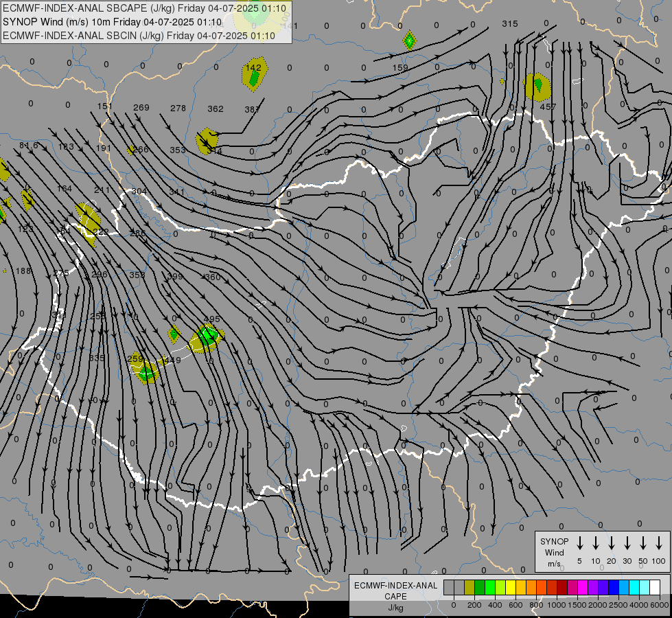672x618 pixels.
Task: Click the 600 label on CAPE scale
Action: pyautogui.click(x=515, y=605)
